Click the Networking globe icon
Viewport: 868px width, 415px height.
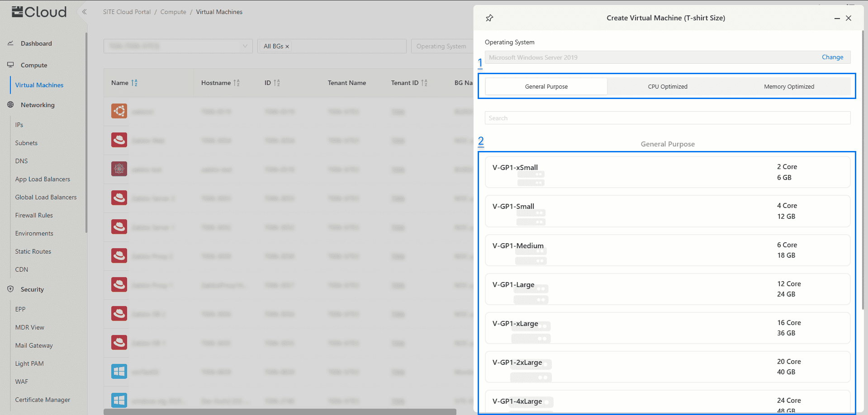click(10, 105)
